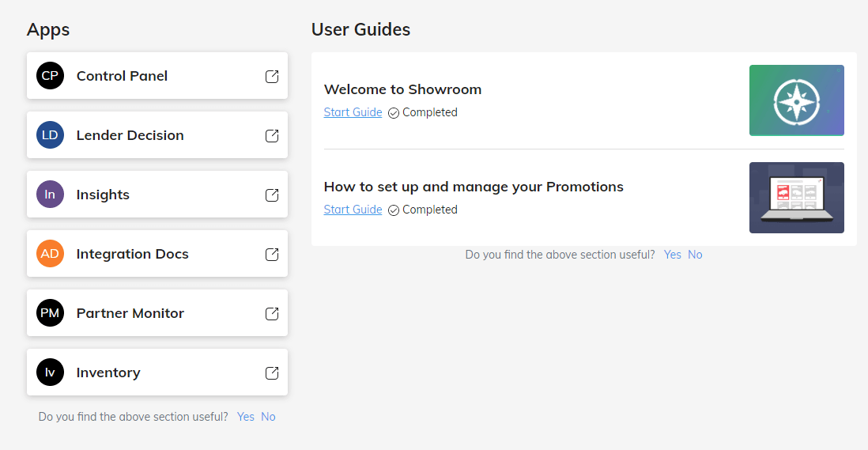Launch Partner Monitor using its external icon
868x450 pixels.
click(x=272, y=313)
